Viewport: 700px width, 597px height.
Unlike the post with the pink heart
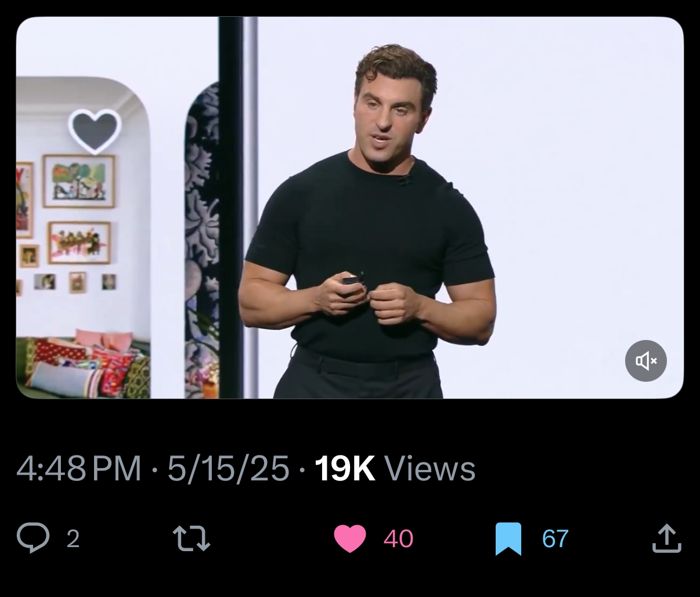click(x=350, y=538)
